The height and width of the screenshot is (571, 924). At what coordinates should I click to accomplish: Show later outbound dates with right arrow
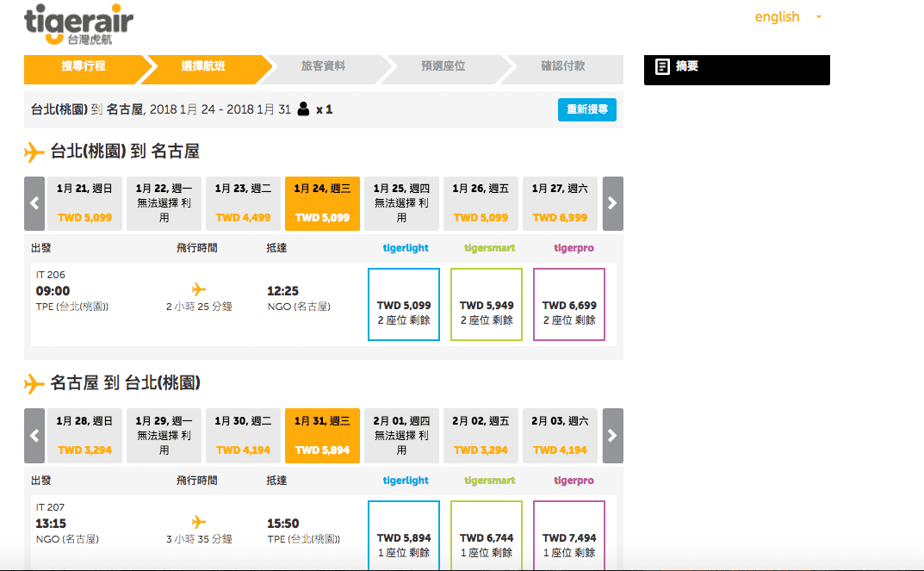tap(613, 203)
